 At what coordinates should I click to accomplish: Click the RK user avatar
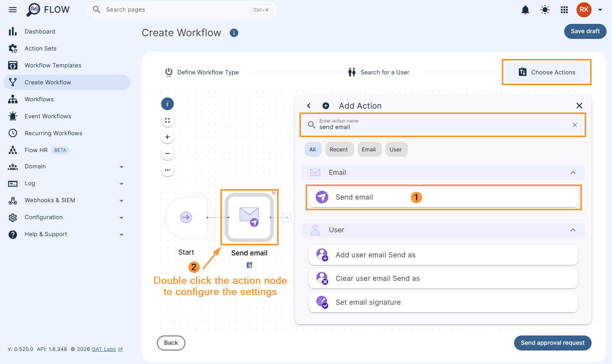(x=584, y=10)
